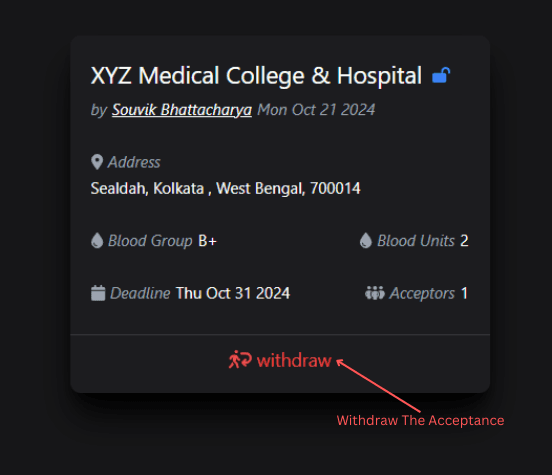
Task: Click the Deadline label text
Action: click(140, 293)
